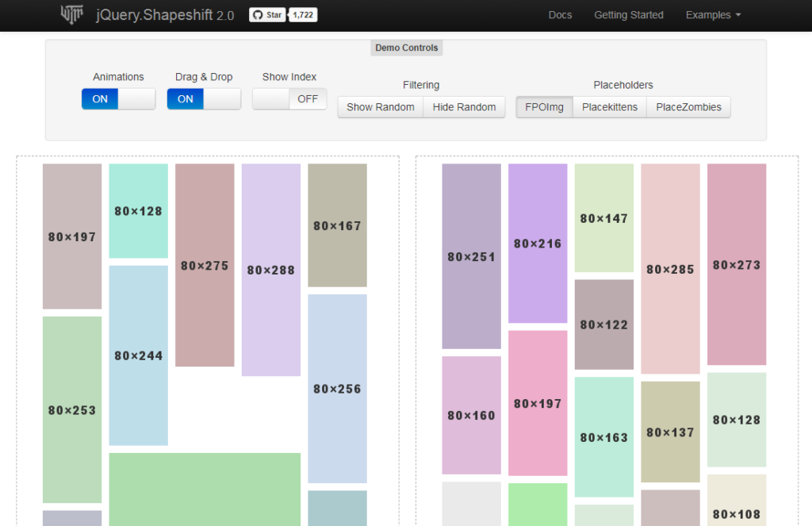
Task: Select the 80×128 mint tile in left container
Action: 138,211
